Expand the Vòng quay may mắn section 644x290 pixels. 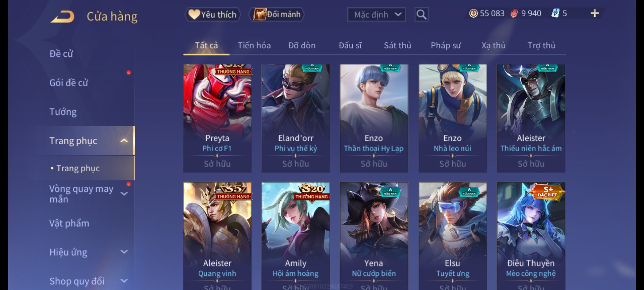pyautogui.click(x=124, y=194)
